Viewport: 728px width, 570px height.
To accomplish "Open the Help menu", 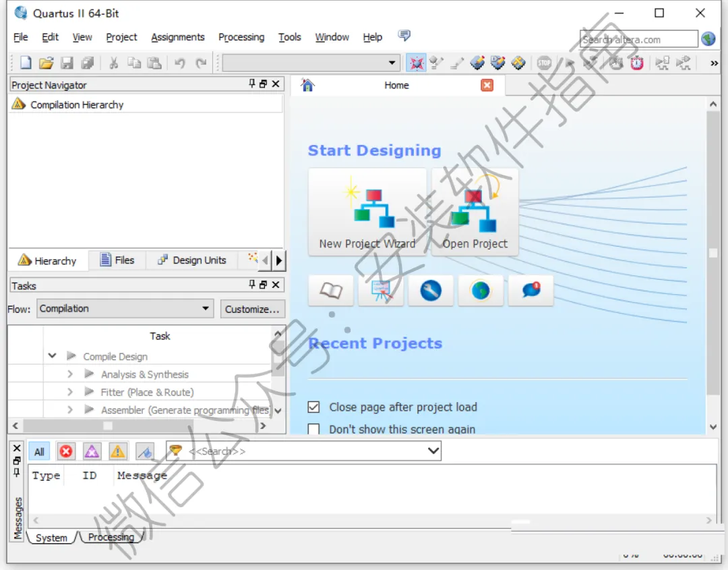I will (x=372, y=37).
